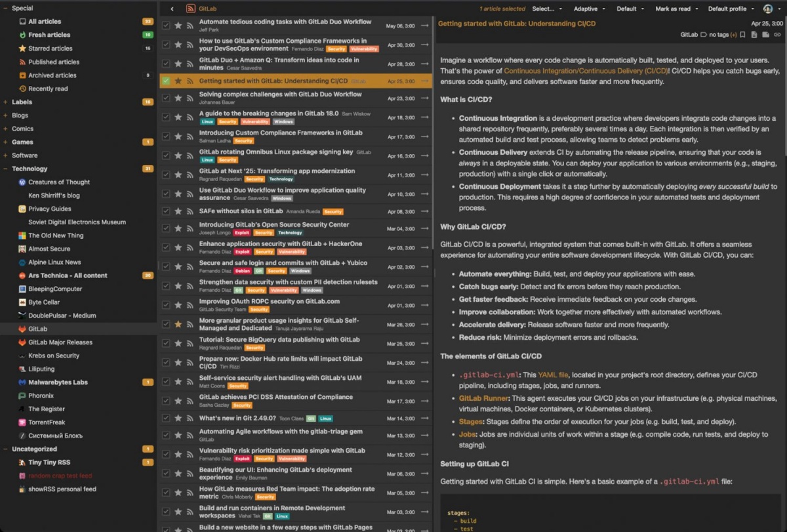Collapse the Special category
The width and height of the screenshot is (787, 532).
point(6,9)
